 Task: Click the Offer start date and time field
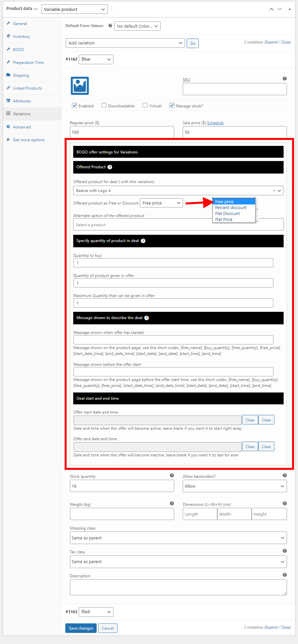click(158, 420)
